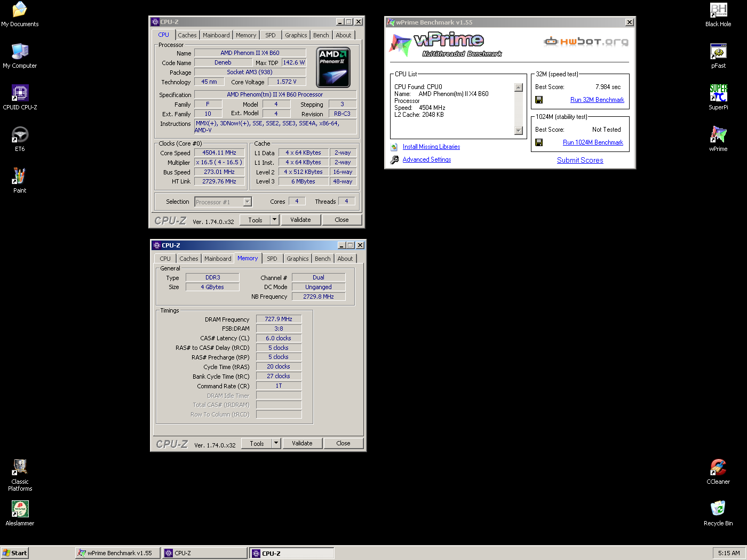
Task: Open CCleaner desktop shortcut
Action: click(718, 472)
